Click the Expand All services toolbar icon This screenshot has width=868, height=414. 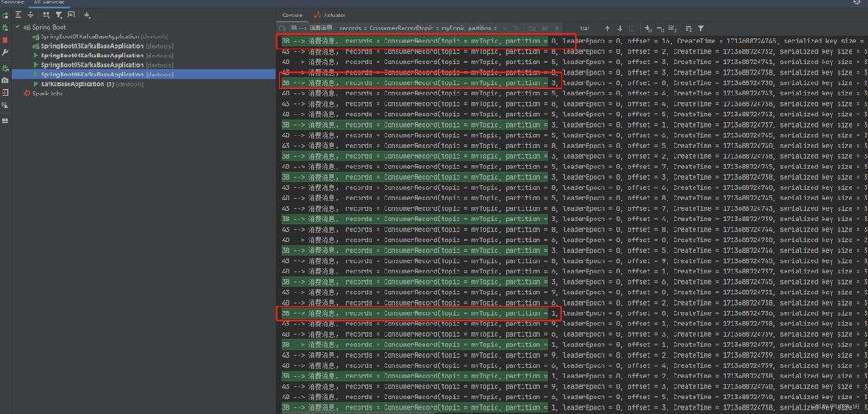[19, 16]
